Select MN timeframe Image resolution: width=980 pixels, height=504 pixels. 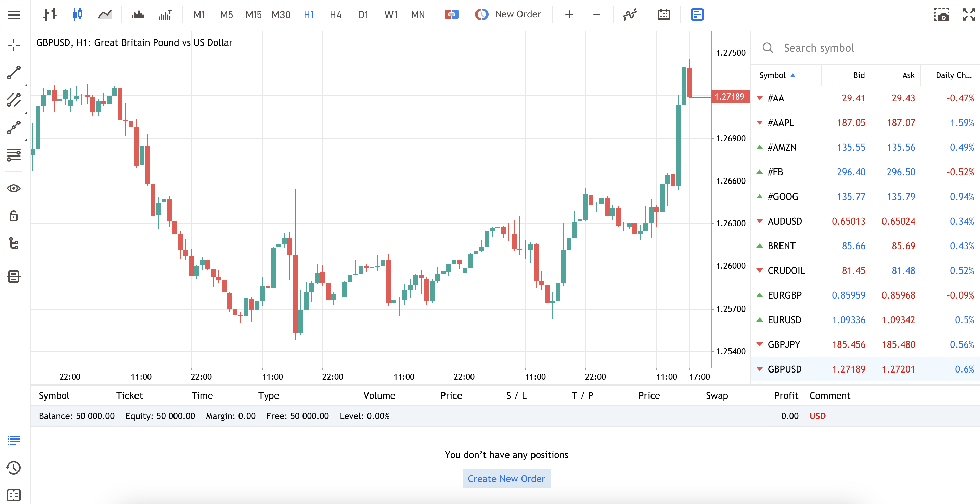(418, 15)
